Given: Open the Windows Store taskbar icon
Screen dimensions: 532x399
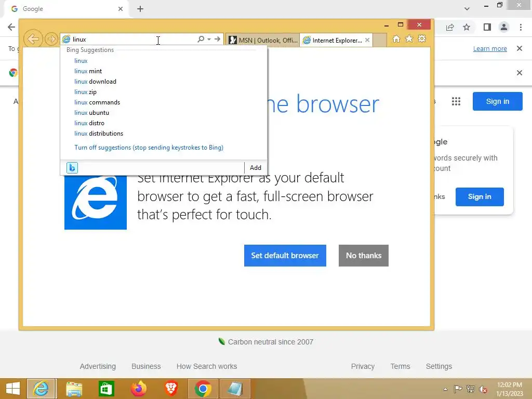Looking at the screenshot, I should point(106,389).
